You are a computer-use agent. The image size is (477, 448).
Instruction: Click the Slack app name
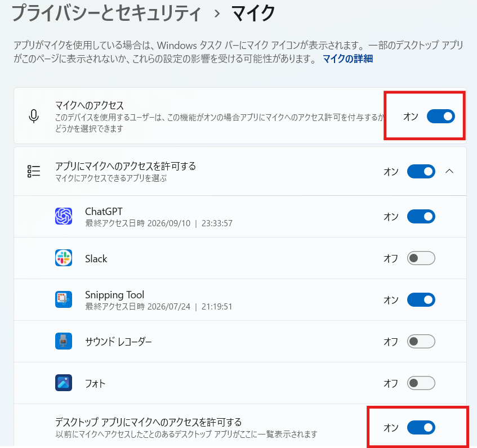pos(96,259)
